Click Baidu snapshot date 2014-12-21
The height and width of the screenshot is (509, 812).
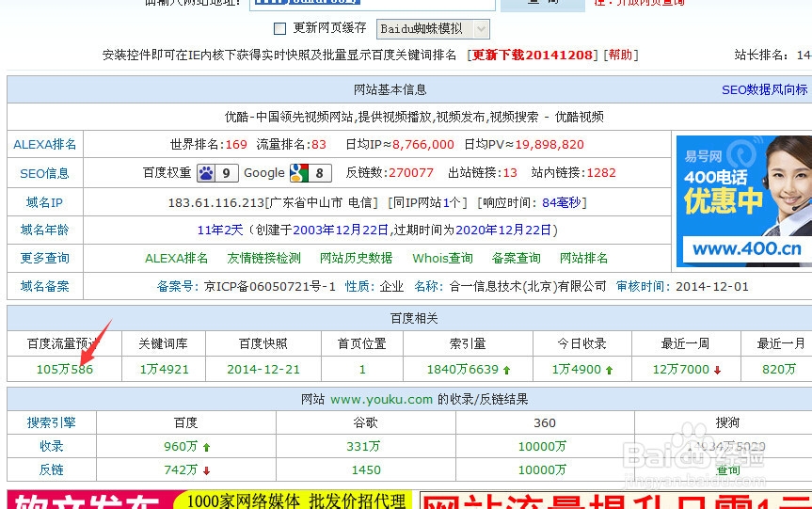[263, 369]
